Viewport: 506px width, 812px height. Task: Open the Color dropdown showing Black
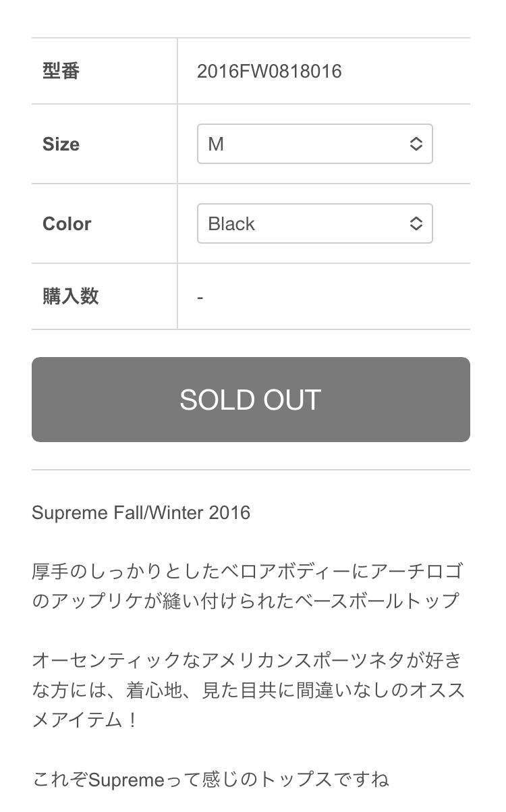click(314, 223)
